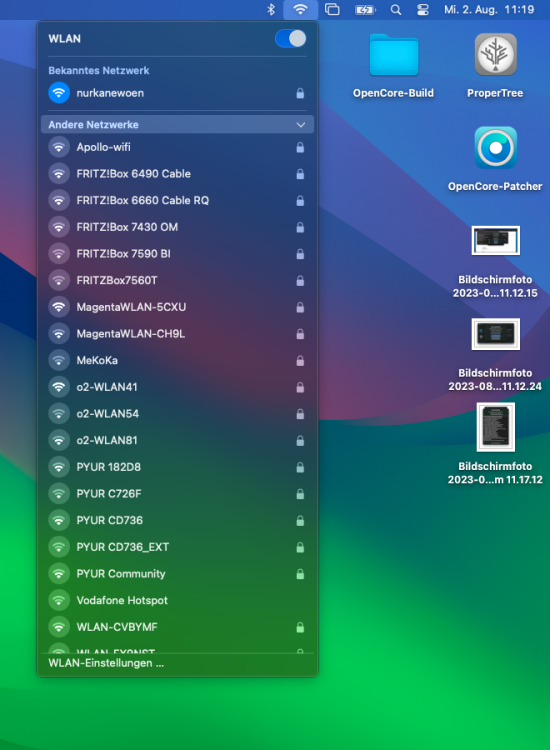Select the Bildschirmfoto 11.17.12 thumbnail
The height and width of the screenshot is (750, 550).
pos(495,427)
